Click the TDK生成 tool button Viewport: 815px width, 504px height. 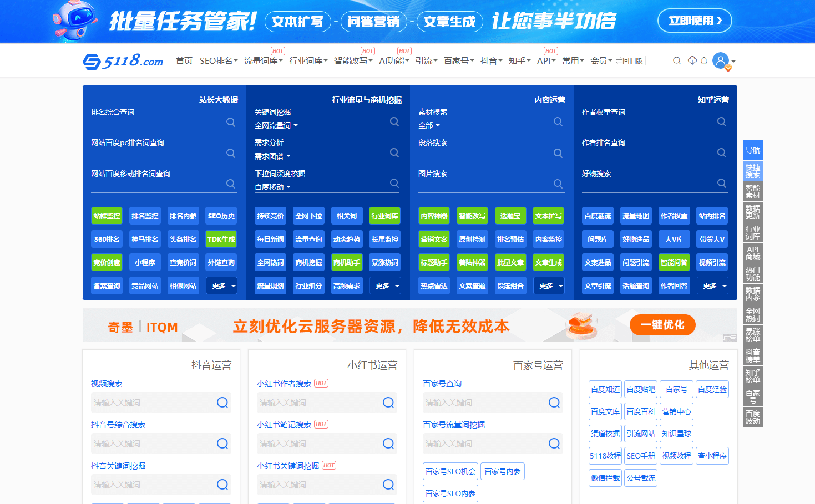(221, 238)
